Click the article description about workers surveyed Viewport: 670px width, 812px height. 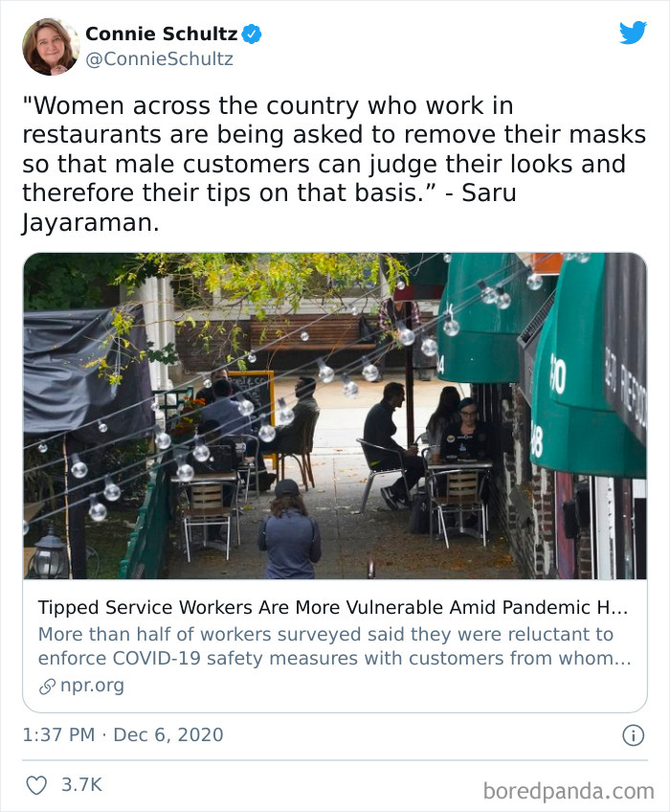(334, 646)
